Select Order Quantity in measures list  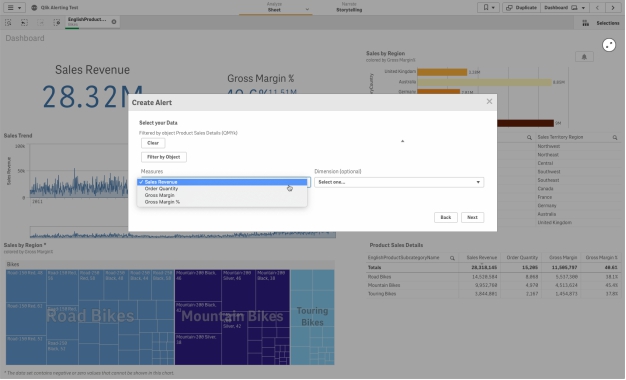(x=161, y=189)
